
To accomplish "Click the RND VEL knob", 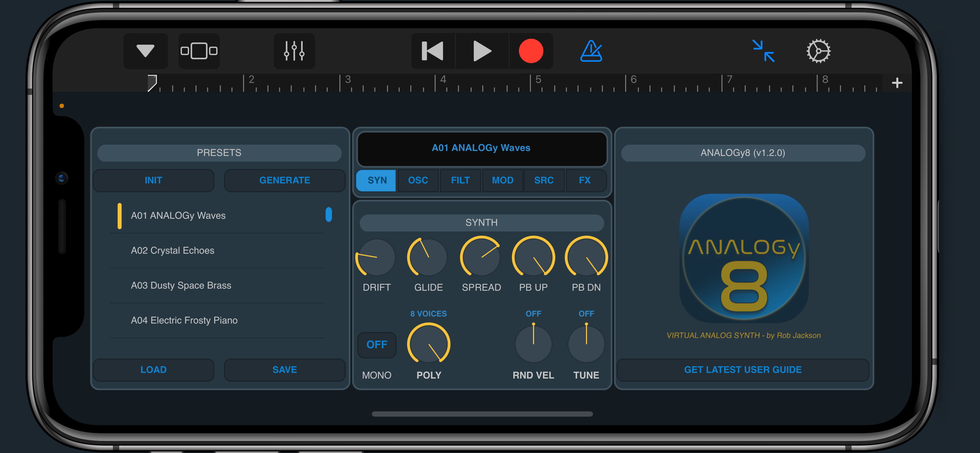I will click(533, 344).
